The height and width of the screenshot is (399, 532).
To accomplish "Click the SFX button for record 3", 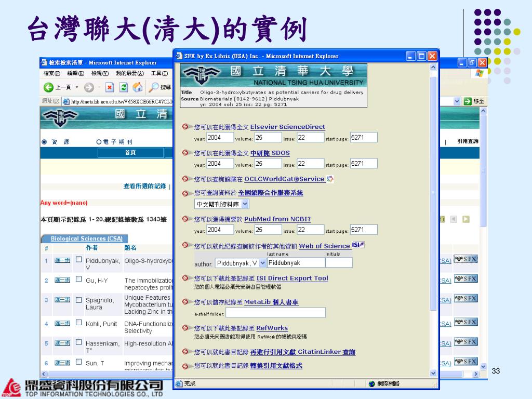I will click(x=466, y=299).
